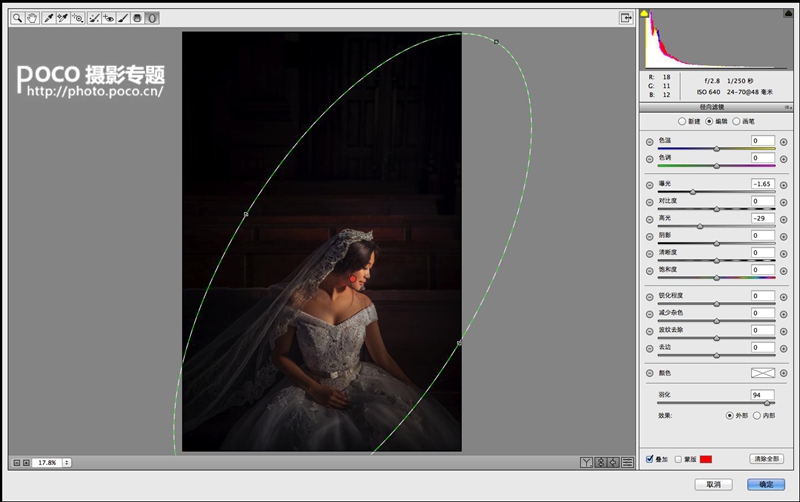Enable the 蒙版 mask checkbox
The image size is (800, 502).
point(678,459)
